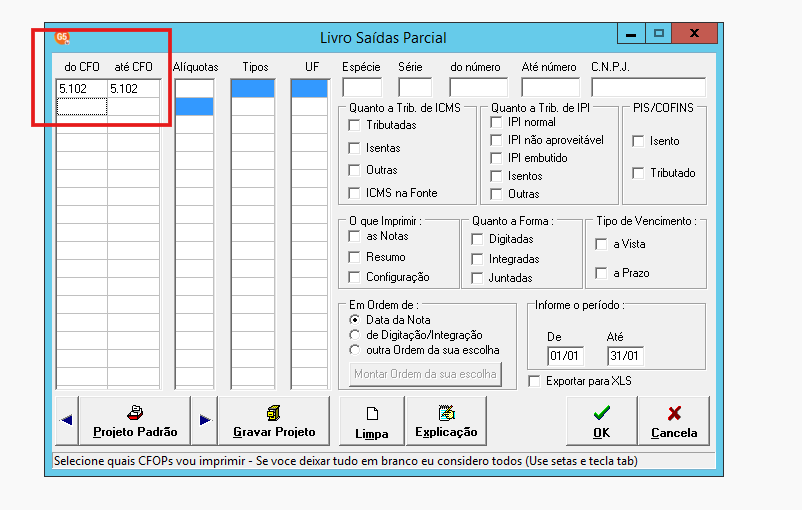This screenshot has width=802, height=510.
Task: Click the Série input field
Action: 415,87
